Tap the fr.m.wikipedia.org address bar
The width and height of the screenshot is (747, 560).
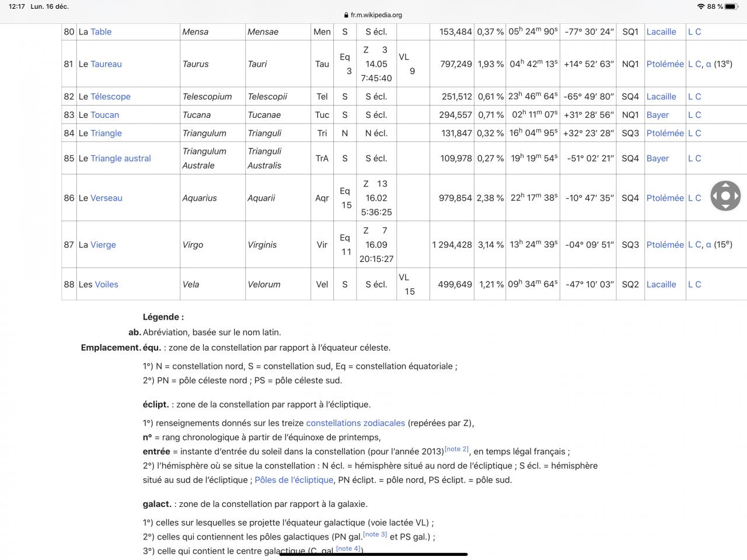pos(373,15)
